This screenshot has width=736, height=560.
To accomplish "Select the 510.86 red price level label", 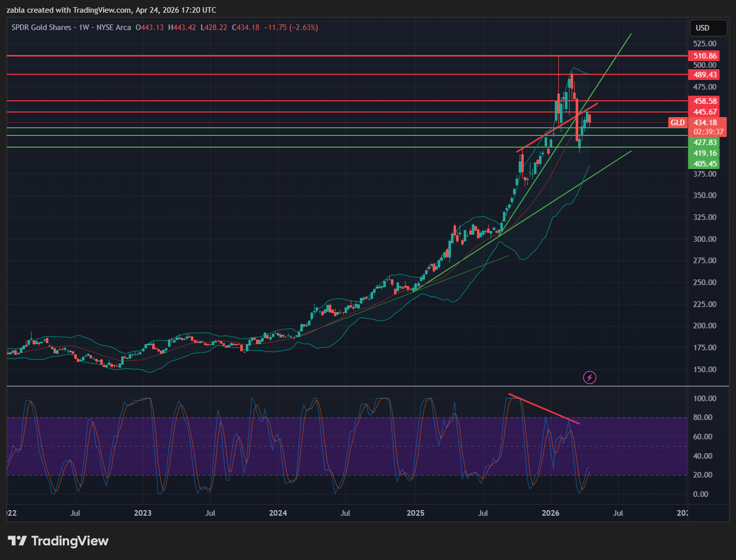I will (x=705, y=56).
